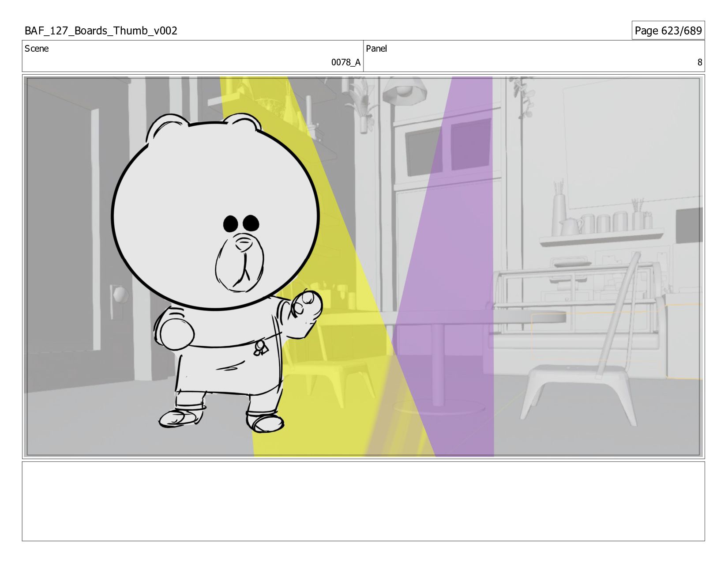Select the BAF_127_Boards_Thumb_v002 title text

point(101,31)
